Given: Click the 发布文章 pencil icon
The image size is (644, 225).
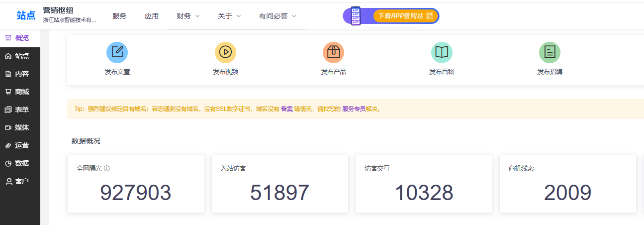Looking at the screenshot, I should (117, 52).
